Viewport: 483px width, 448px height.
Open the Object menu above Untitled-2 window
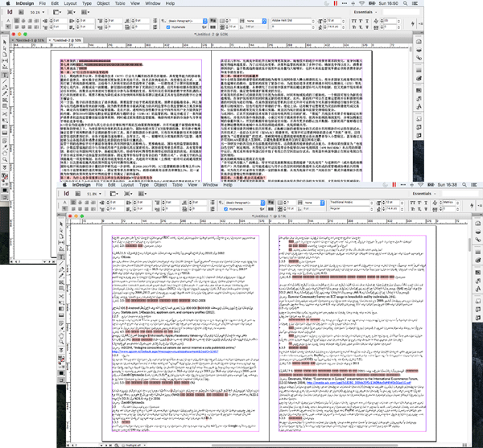pyautogui.click(x=103, y=3)
